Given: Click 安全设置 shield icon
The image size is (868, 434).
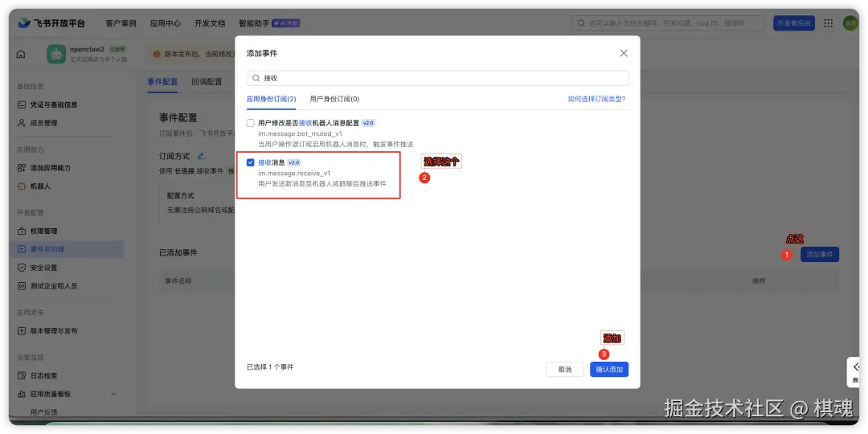Looking at the screenshot, I should pos(22,268).
